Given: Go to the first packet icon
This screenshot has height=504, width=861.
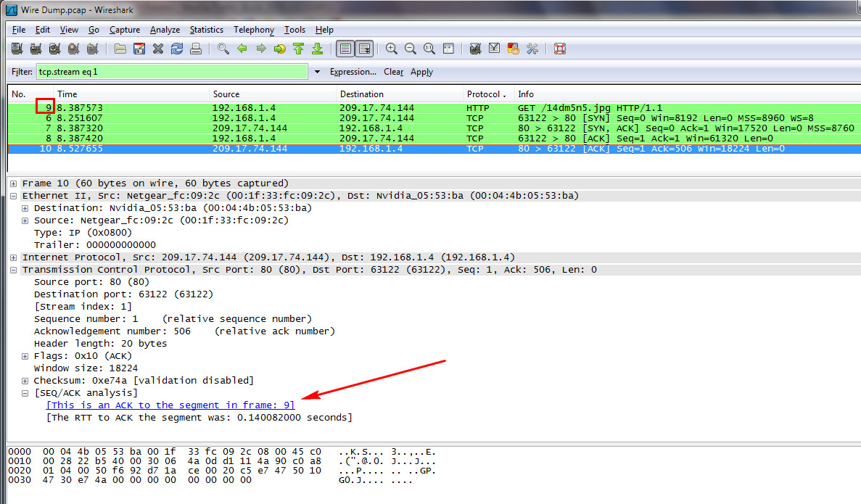Looking at the screenshot, I should click(298, 49).
